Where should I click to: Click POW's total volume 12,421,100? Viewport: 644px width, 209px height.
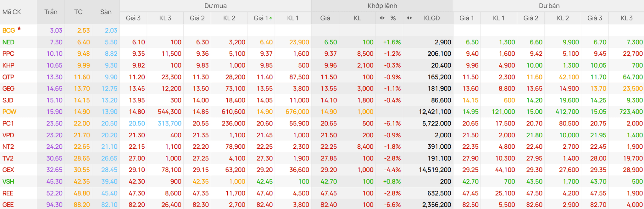click(435, 112)
